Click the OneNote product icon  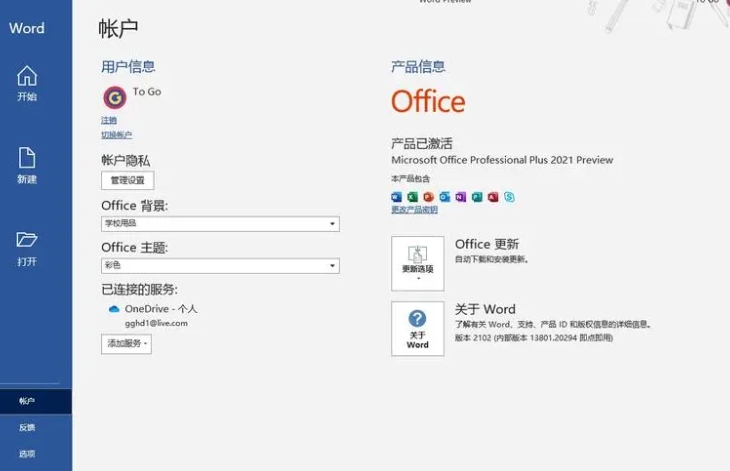pos(460,197)
